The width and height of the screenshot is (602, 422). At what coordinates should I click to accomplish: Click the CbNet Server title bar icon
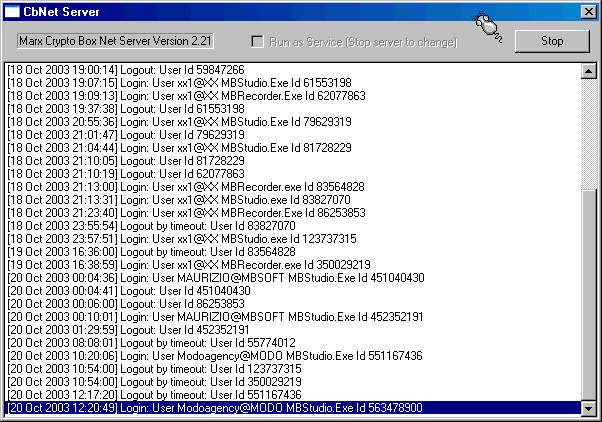[12, 12]
